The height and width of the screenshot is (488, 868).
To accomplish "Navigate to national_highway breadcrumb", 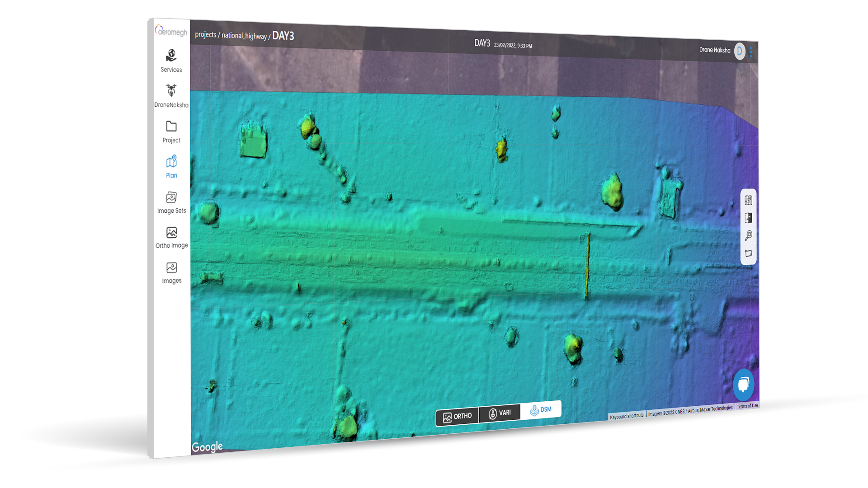I will coord(244,36).
